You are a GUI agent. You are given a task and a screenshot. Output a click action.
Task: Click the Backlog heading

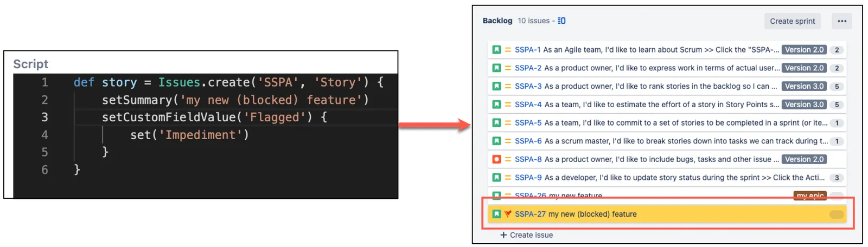click(x=497, y=21)
